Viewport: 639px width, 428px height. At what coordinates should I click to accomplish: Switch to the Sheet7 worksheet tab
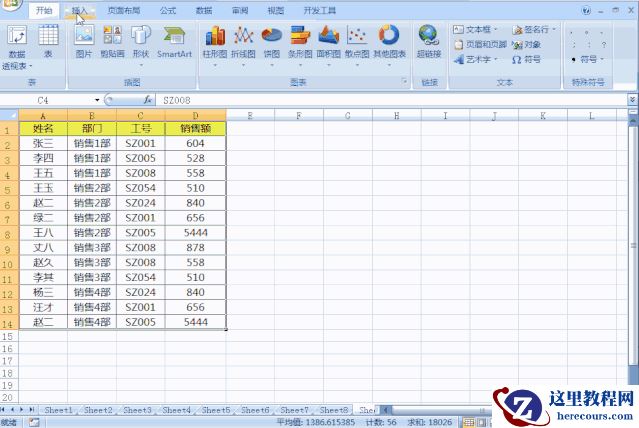295,410
